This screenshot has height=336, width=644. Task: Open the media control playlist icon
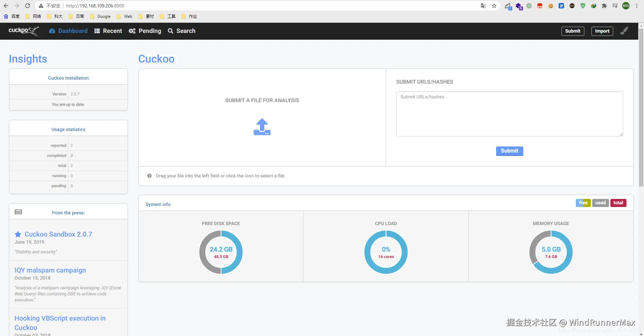click(x=615, y=6)
